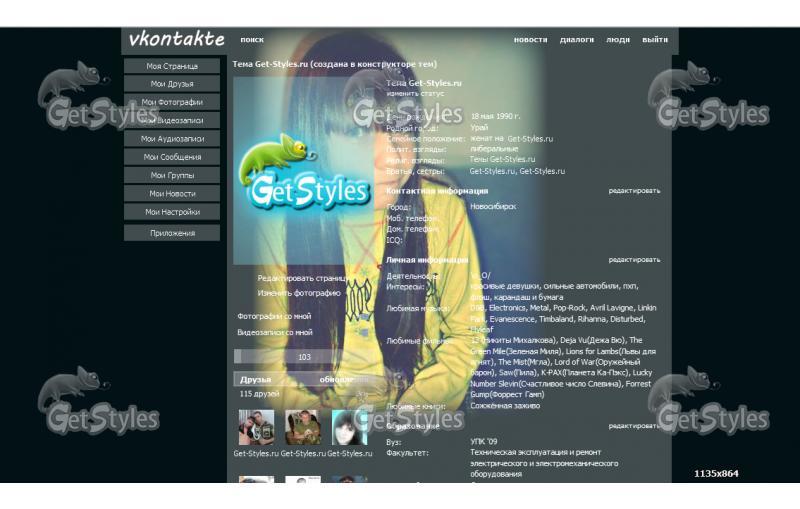
Task: Go to Моя Страница in sidebar
Action: pyautogui.click(x=172, y=66)
